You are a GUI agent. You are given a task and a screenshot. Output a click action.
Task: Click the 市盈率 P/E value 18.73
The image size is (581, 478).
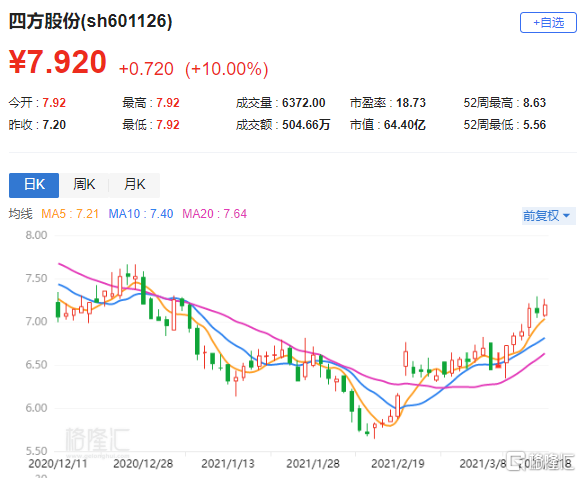pyautogui.click(x=411, y=103)
